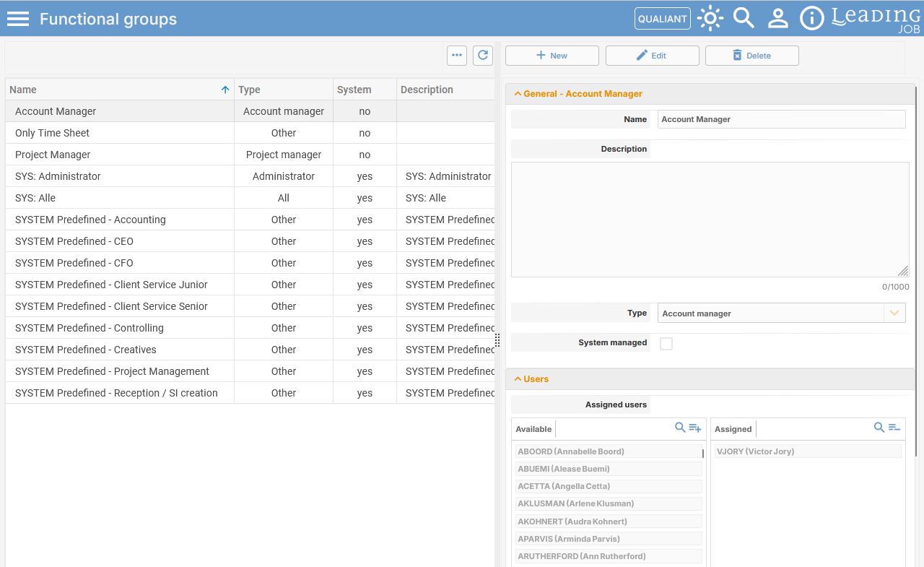Open the user profile icon

[777, 18]
